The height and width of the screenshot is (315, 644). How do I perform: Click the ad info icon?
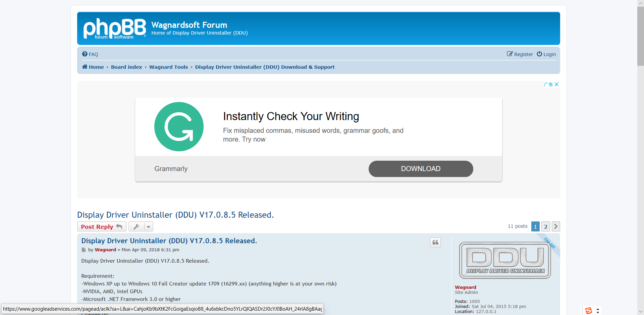tap(548, 85)
